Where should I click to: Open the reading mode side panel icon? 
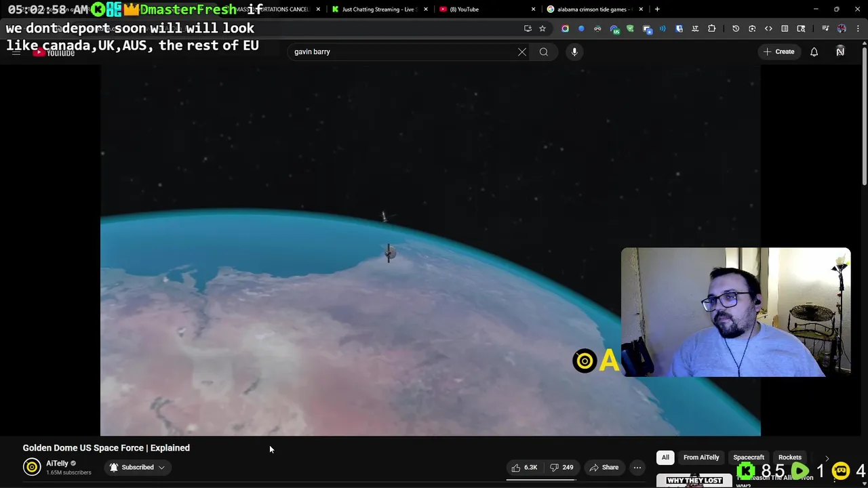(785, 28)
